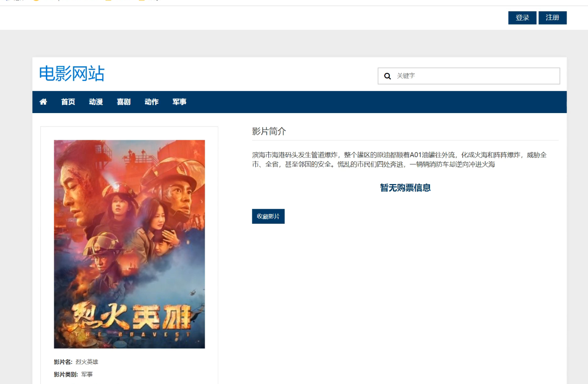Click the 影片名 label
This screenshot has width=588, height=384.
click(x=63, y=362)
